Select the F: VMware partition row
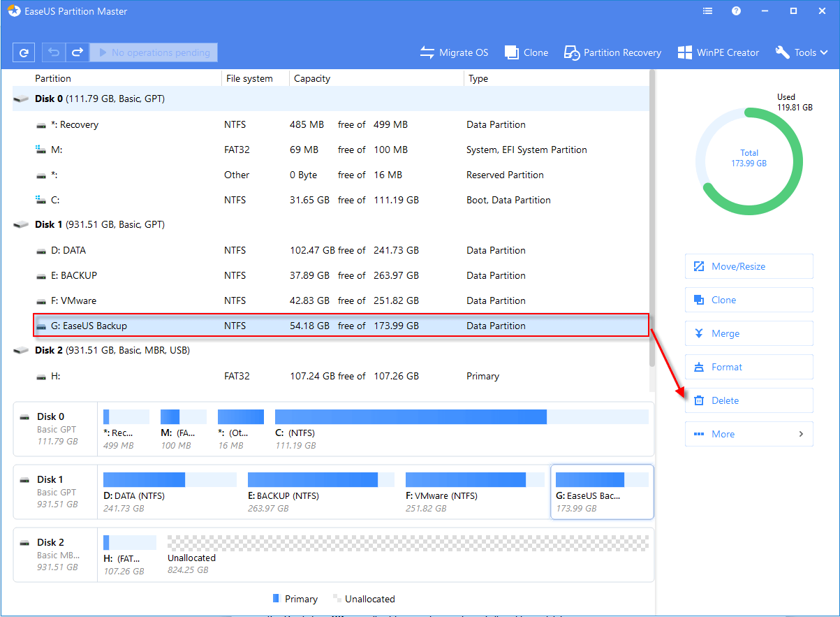Viewport: 840px width, 617px height. click(331, 300)
